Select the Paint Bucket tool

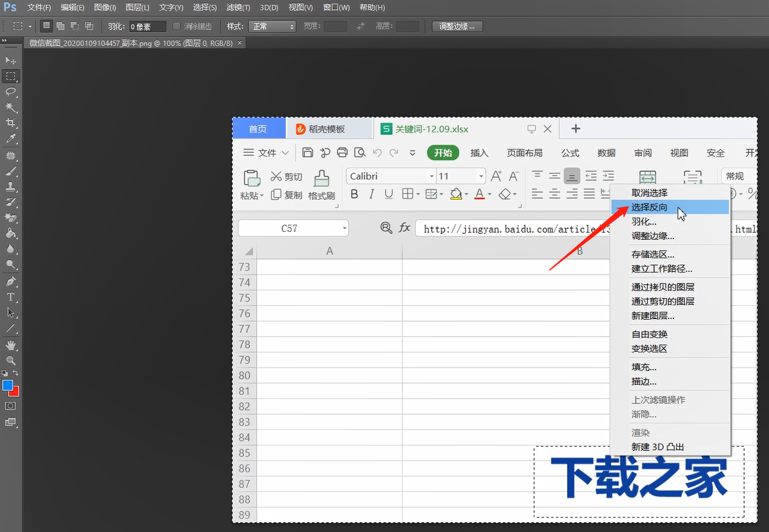point(10,233)
